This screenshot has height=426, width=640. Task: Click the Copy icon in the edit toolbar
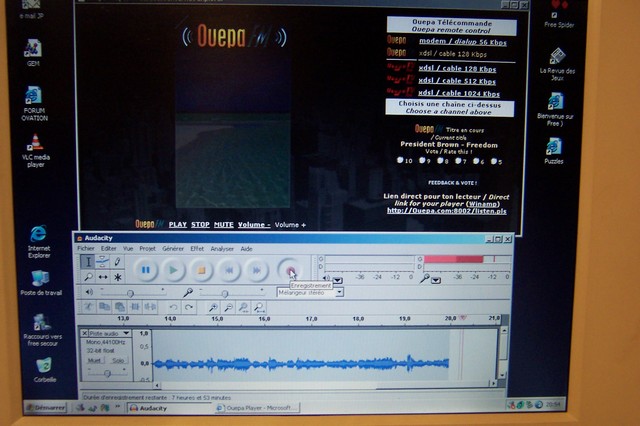pyautogui.click(x=104, y=306)
